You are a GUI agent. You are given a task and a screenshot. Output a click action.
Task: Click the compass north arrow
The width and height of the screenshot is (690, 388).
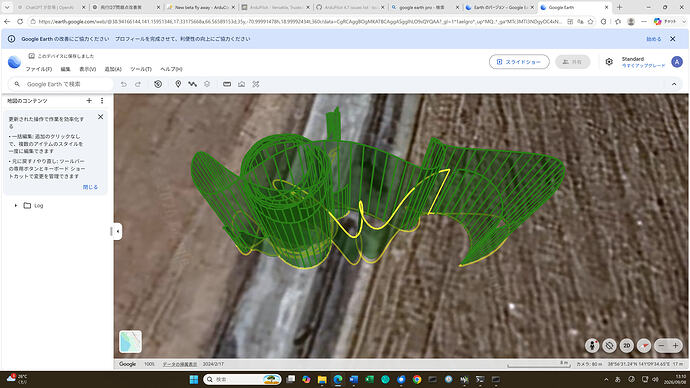pyautogui.click(x=644, y=346)
